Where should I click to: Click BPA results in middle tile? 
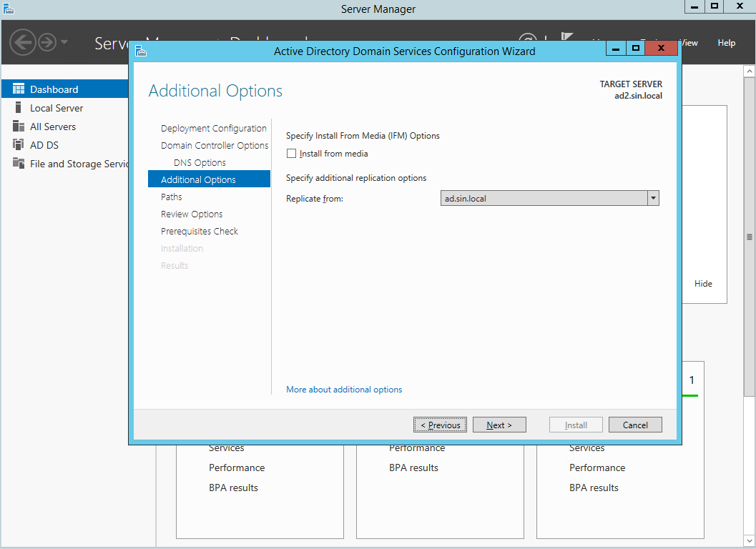(413, 468)
